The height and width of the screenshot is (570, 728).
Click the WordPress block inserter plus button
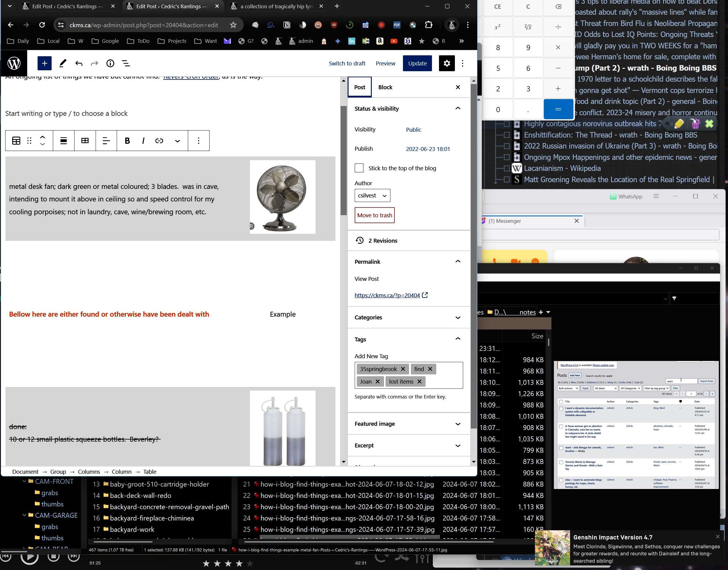click(x=44, y=63)
